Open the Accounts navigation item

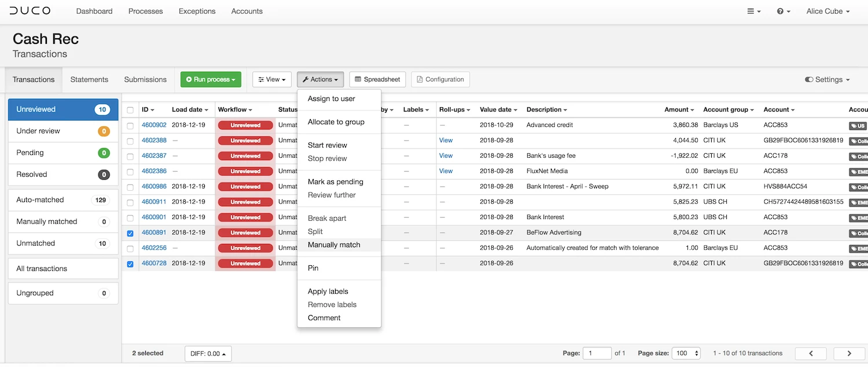(247, 11)
